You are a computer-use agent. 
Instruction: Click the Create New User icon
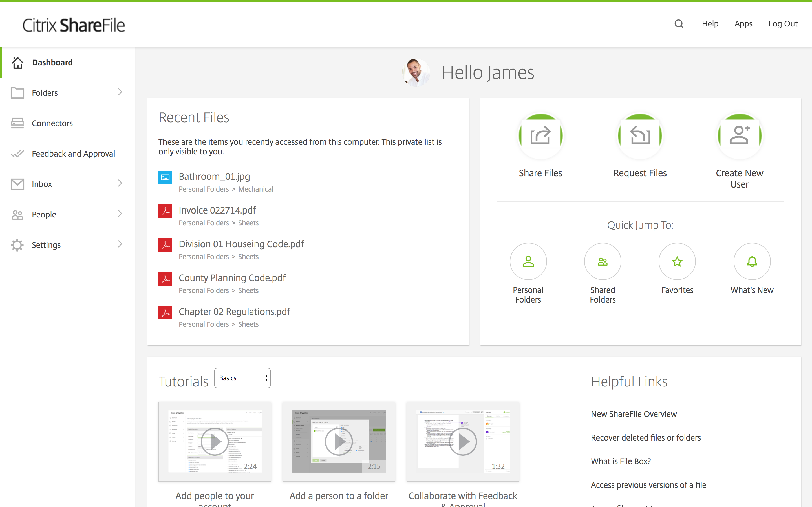[x=738, y=135]
